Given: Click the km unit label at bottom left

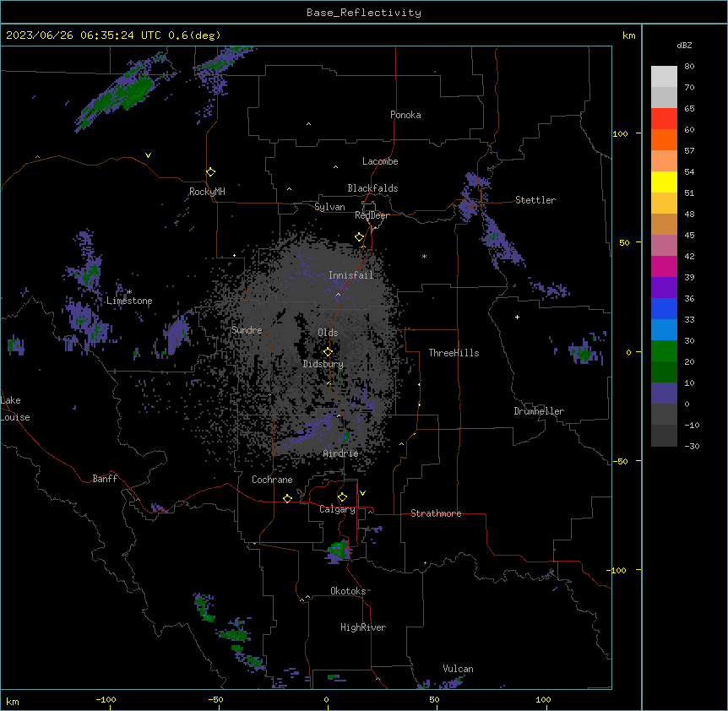Looking at the screenshot, I should point(13,702).
